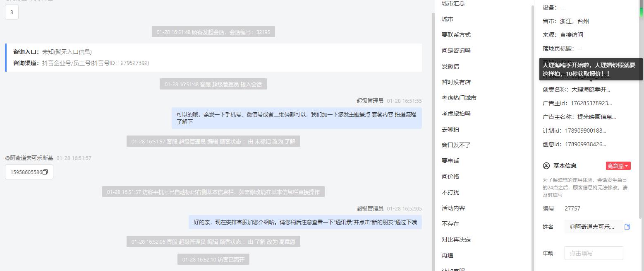The width and height of the screenshot is (644, 271).
Task: Select quick reply 城市汇总
Action: coord(453,3)
